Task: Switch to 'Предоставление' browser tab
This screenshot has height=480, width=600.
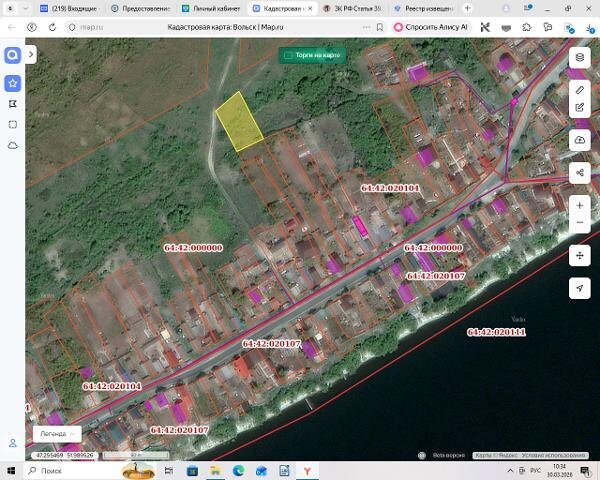Action: coord(141,8)
